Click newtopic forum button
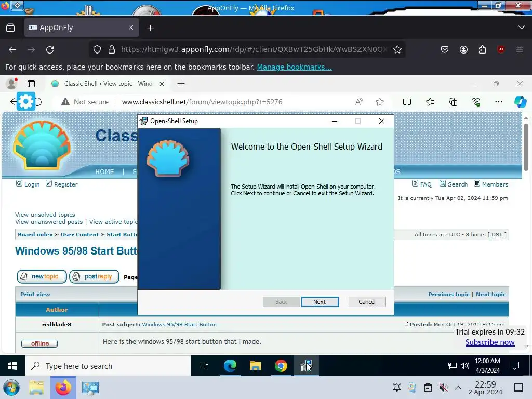 (42, 276)
